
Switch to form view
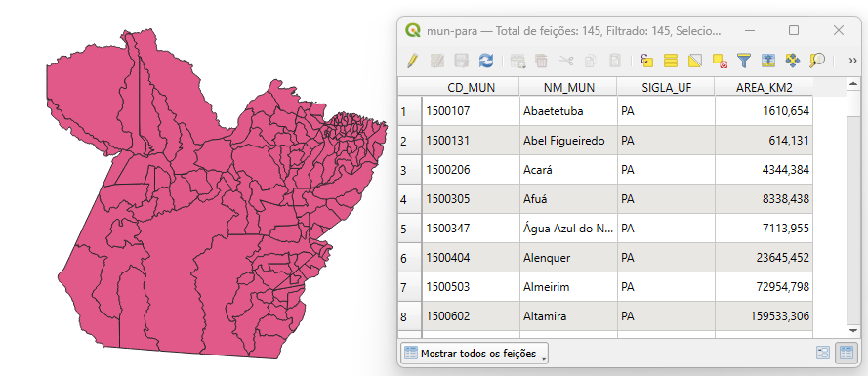pyautogui.click(x=823, y=354)
